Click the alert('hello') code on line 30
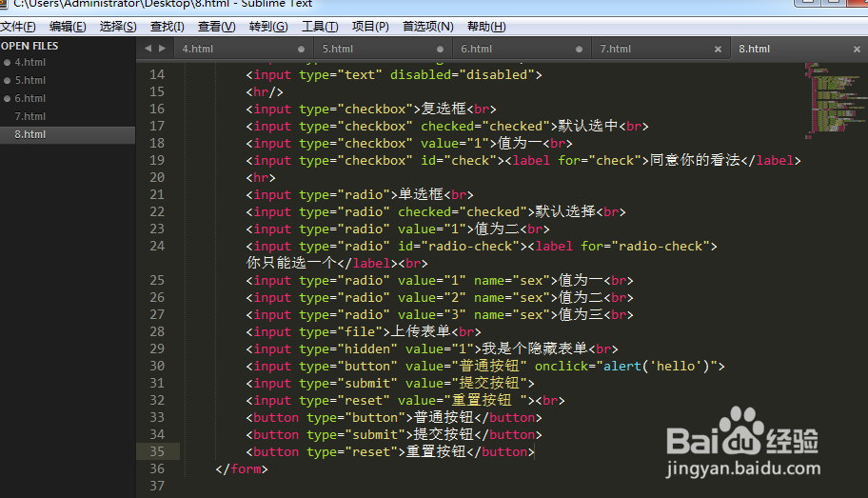The width and height of the screenshot is (868, 498). (656, 367)
